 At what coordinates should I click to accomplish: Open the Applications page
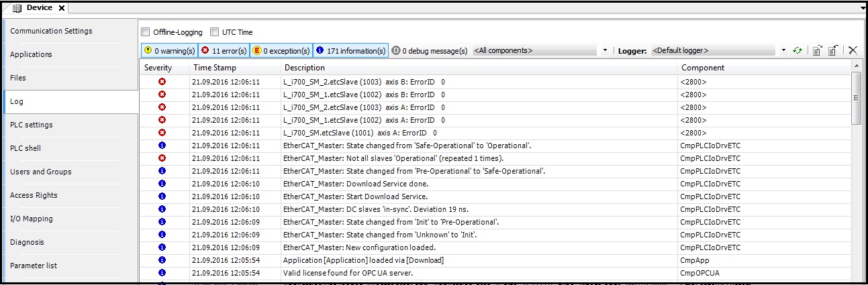[x=70, y=54]
